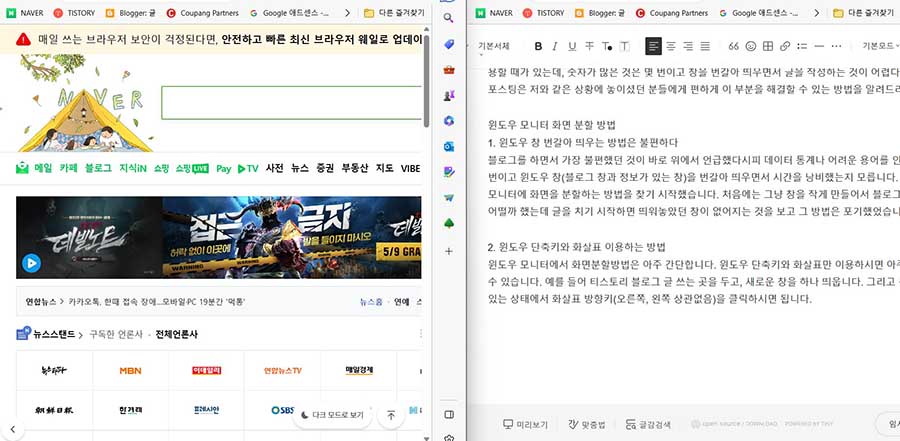This screenshot has width=900, height=441.
Task: Click 미리보기 in the Tistory editor
Action: coord(525,424)
